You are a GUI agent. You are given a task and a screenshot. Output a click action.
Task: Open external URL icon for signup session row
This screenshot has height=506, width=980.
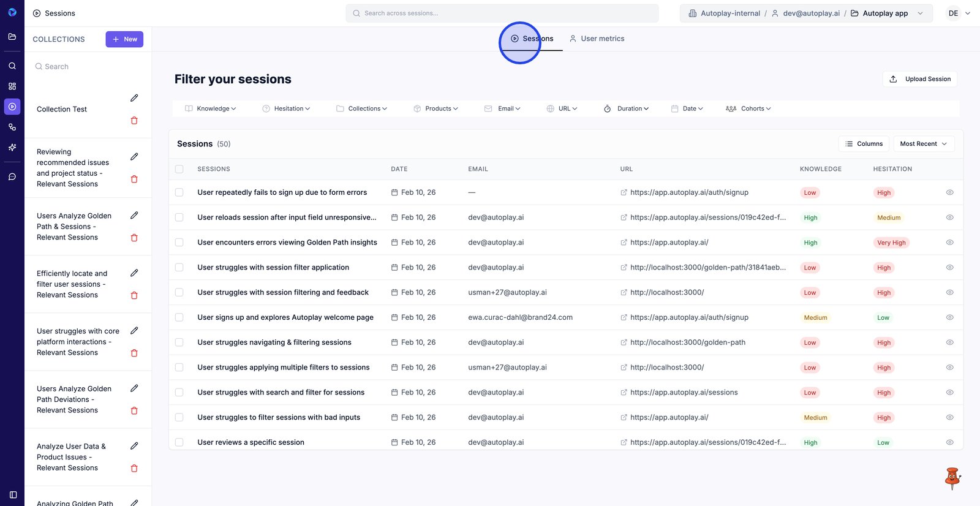[x=624, y=192]
